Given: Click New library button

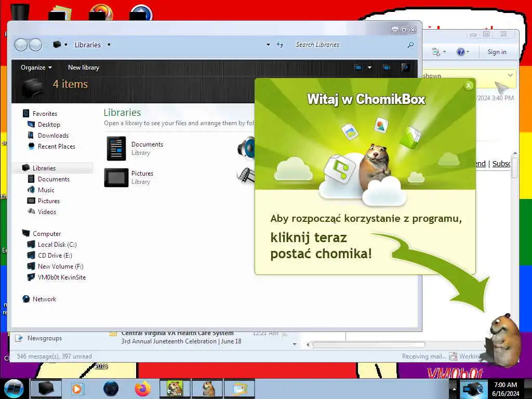Looking at the screenshot, I should (84, 68).
